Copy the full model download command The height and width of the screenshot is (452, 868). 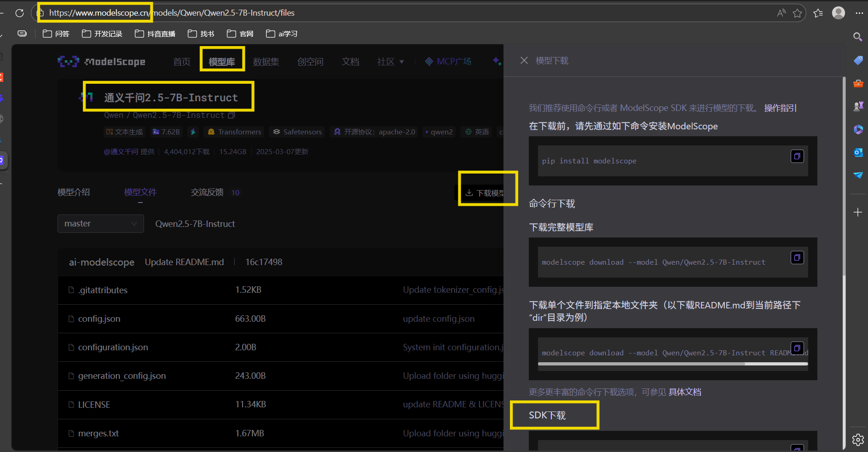(797, 257)
